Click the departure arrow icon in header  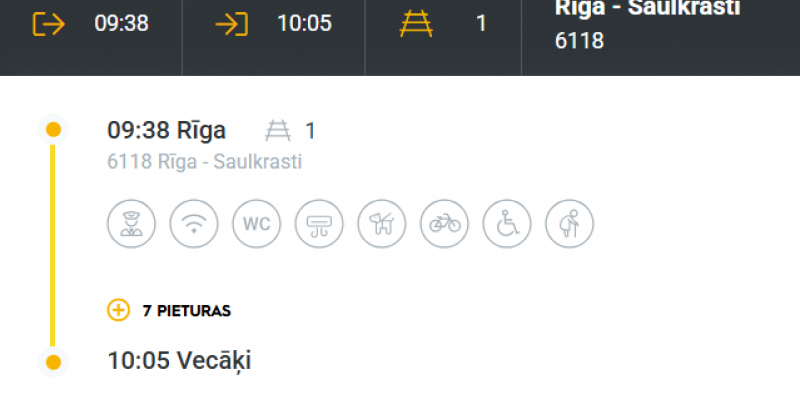[x=49, y=24]
